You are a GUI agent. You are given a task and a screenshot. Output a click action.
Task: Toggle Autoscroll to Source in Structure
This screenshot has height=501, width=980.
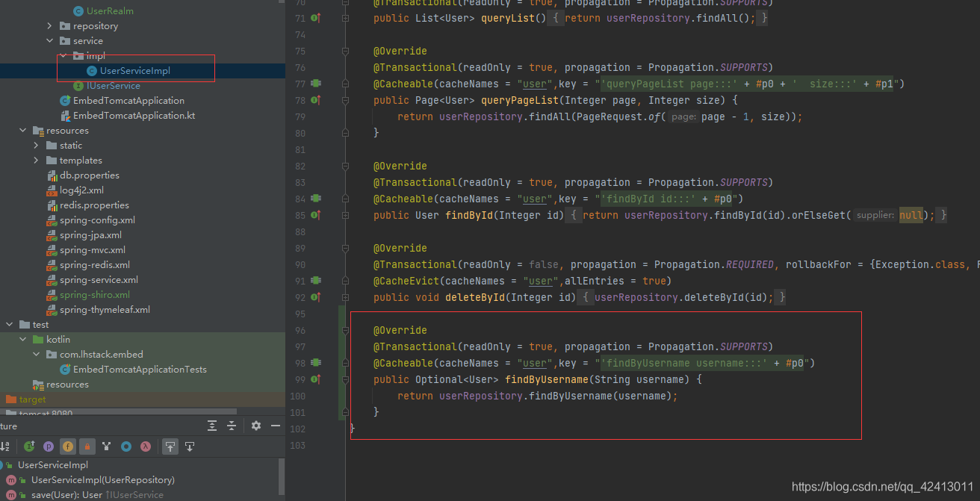click(170, 446)
